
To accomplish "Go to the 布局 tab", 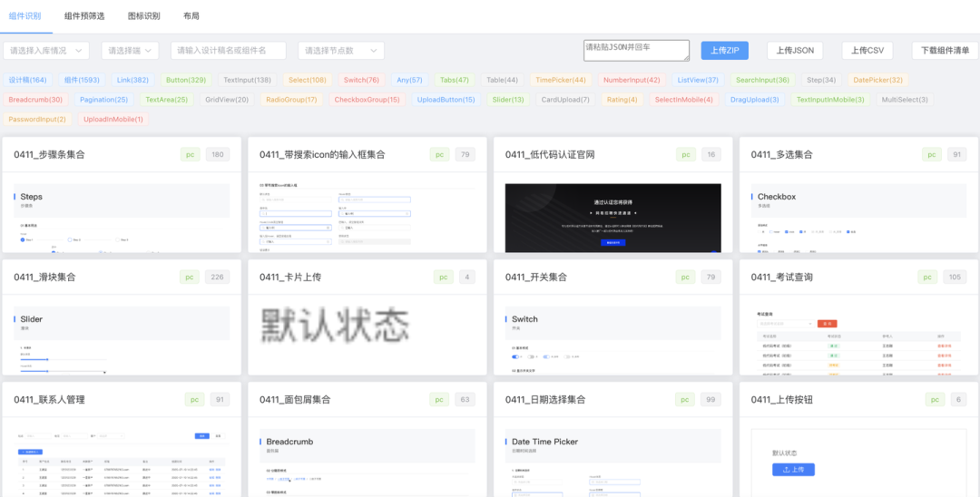I will coord(191,16).
